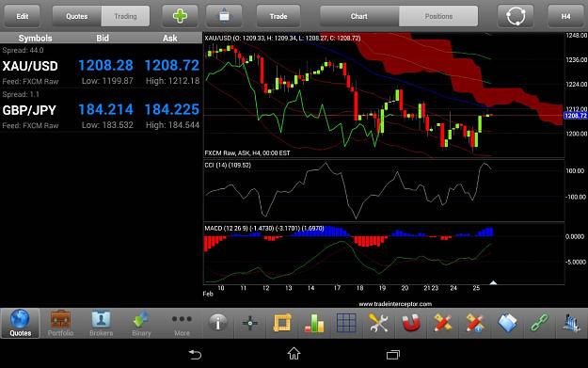The height and width of the screenshot is (368, 588).
Task: Open the Edit button in top bar
Action: pos(22,16)
